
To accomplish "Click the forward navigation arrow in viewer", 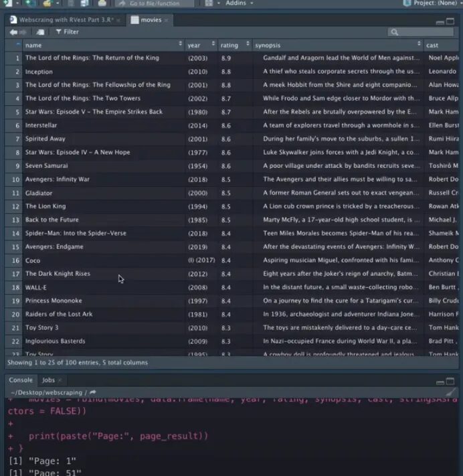I will [23, 31].
